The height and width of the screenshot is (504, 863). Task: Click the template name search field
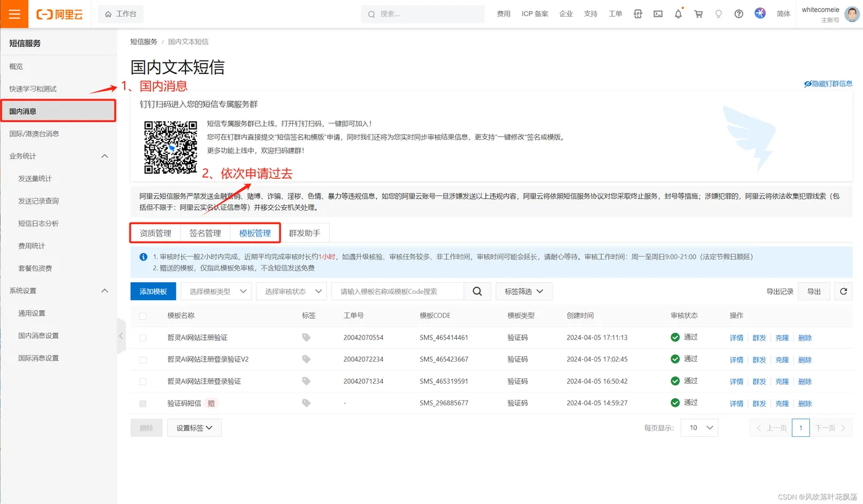coord(398,291)
